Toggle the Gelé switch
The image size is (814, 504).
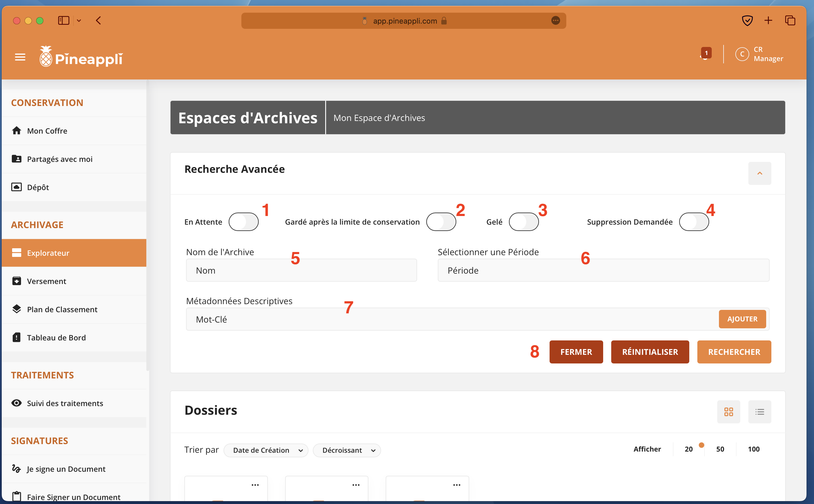(523, 222)
